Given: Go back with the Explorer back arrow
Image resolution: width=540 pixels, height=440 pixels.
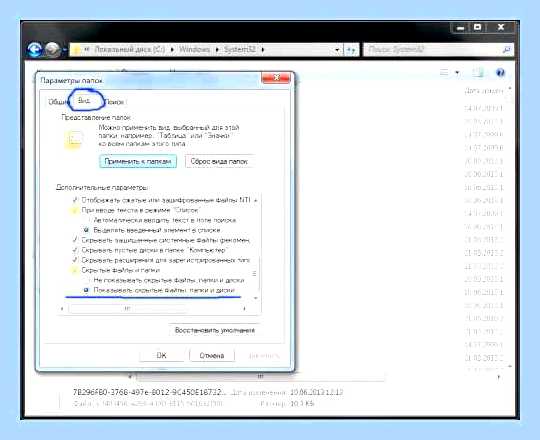Looking at the screenshot, I should [x=34, y=50].
